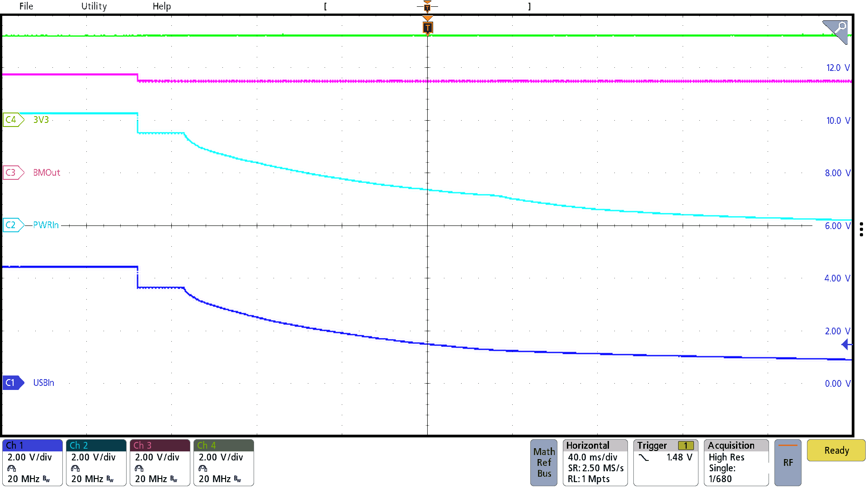The width and height of the screenshot is (868, 488).
Task: Toggle the RF badge on
Action: pos(788,462)
